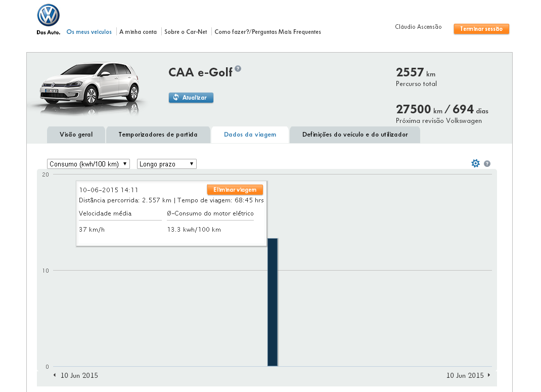Open Como fazer?/Perguntas Mais Frequentes
This screenshot has width=541, height=392.
tap(268, 32)
